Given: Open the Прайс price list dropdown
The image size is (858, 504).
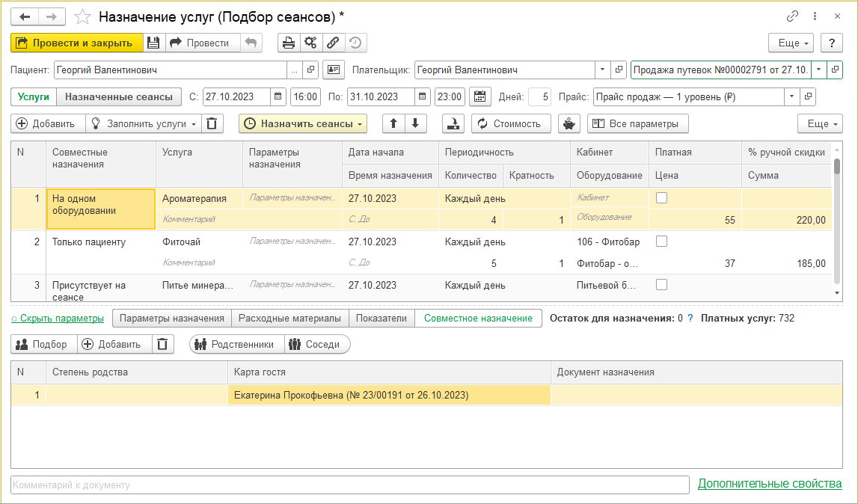Looking at the screenshot, I should (791, 96).
